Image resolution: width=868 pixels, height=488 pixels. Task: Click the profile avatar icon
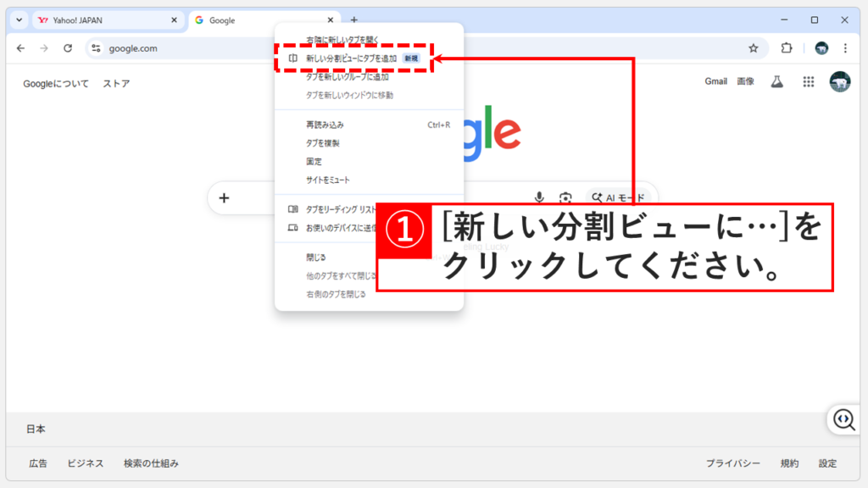822,48
